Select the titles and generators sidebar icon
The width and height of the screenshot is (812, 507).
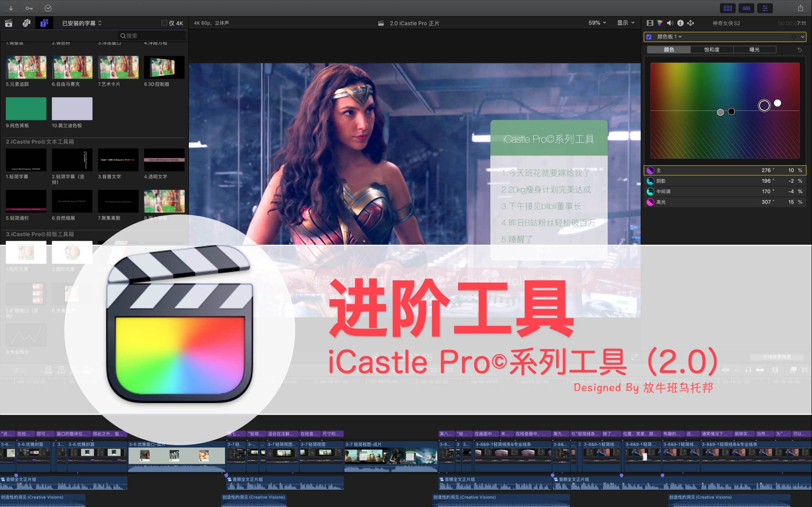click(x=44, y=23)
